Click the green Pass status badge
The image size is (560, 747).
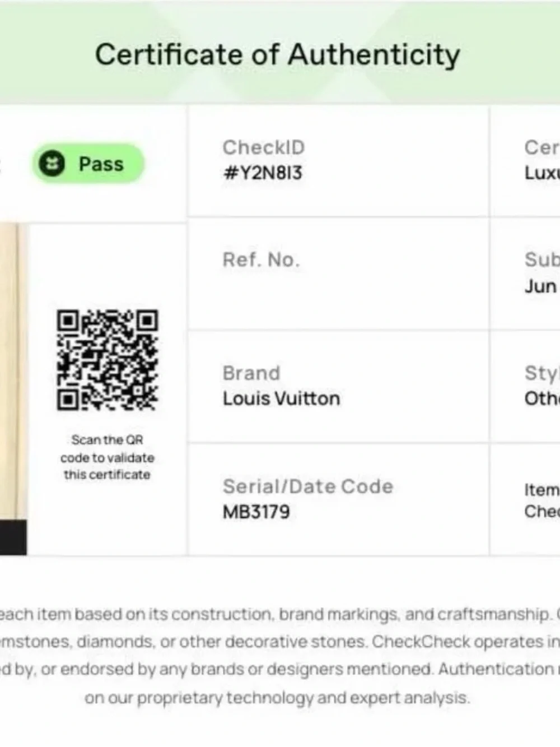[x=88, y=164]
